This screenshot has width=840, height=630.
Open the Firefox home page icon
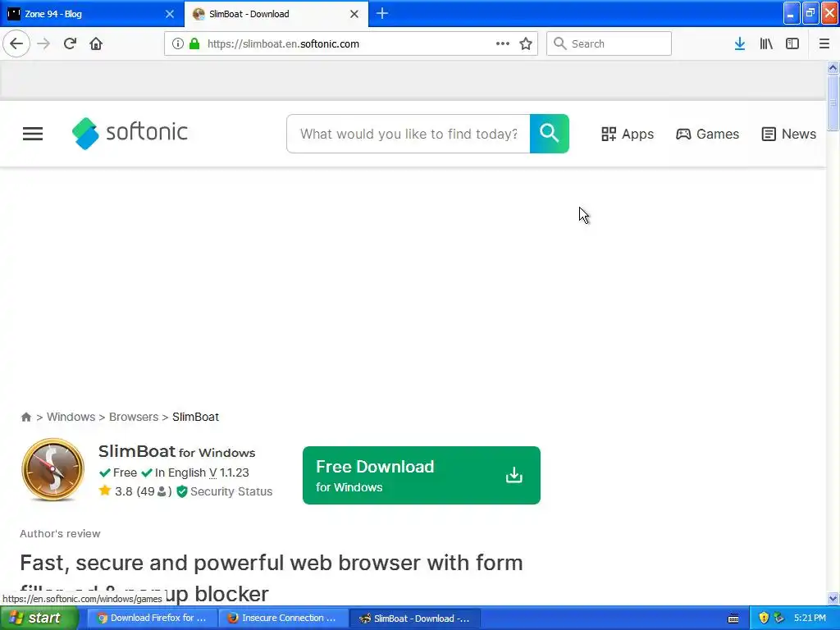[x=96, y=43]
